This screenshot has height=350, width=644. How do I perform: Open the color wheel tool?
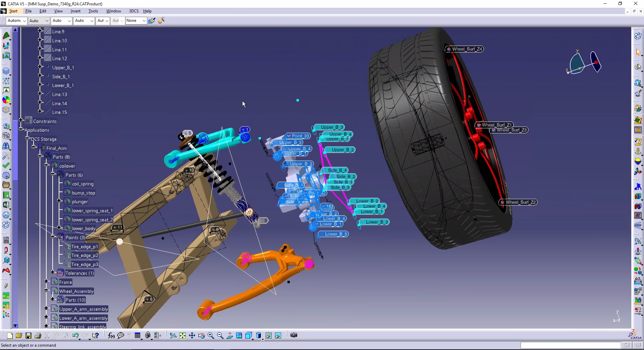point(6,100)
